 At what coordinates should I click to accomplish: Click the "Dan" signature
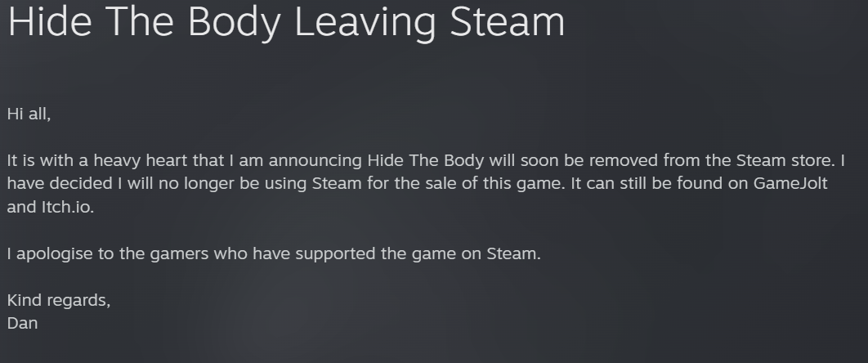point(22,323)
